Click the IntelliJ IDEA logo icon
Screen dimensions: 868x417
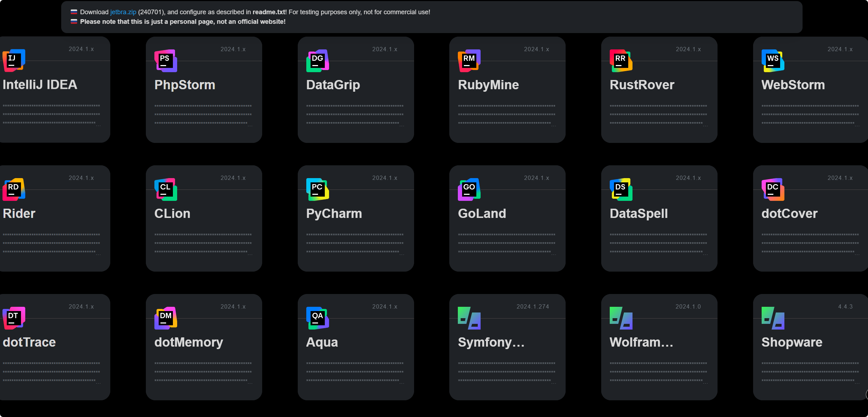point(14,60)
